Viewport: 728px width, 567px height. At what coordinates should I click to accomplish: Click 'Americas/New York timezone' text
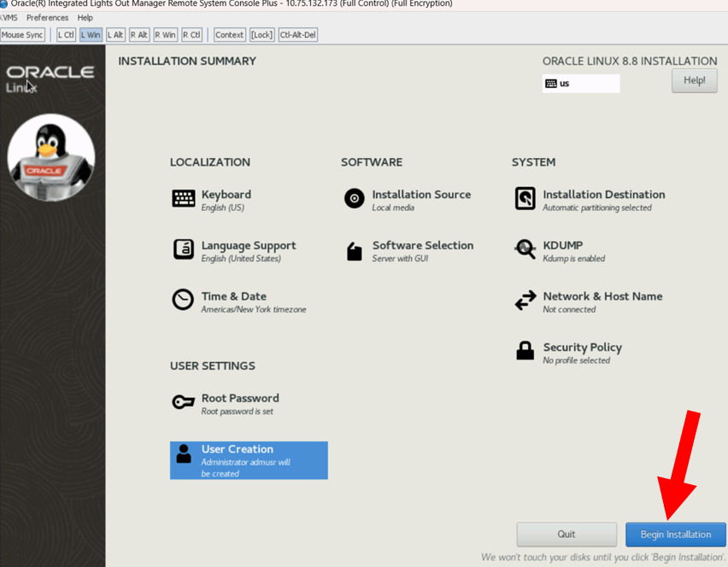click(x=254, y=309)
